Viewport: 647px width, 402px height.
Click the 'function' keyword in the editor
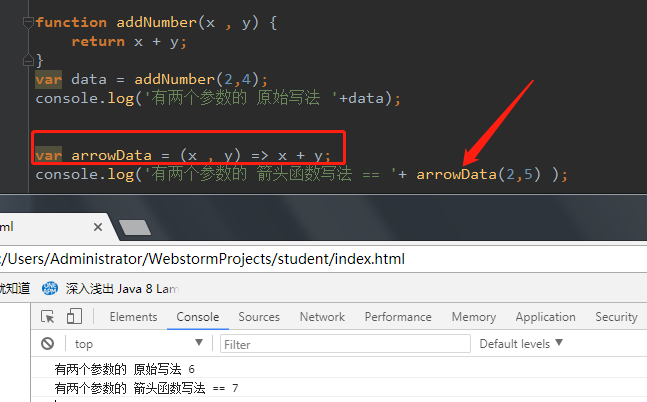tap(71, 22)
